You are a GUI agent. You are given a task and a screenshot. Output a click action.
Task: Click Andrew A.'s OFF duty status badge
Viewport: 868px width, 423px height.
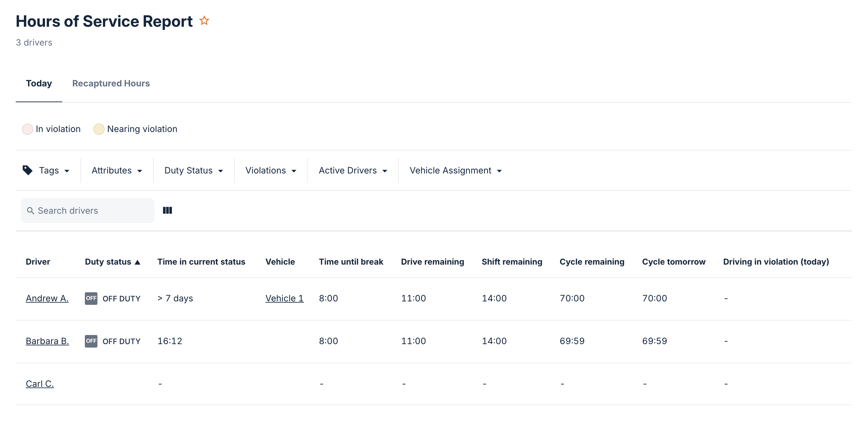91,298
